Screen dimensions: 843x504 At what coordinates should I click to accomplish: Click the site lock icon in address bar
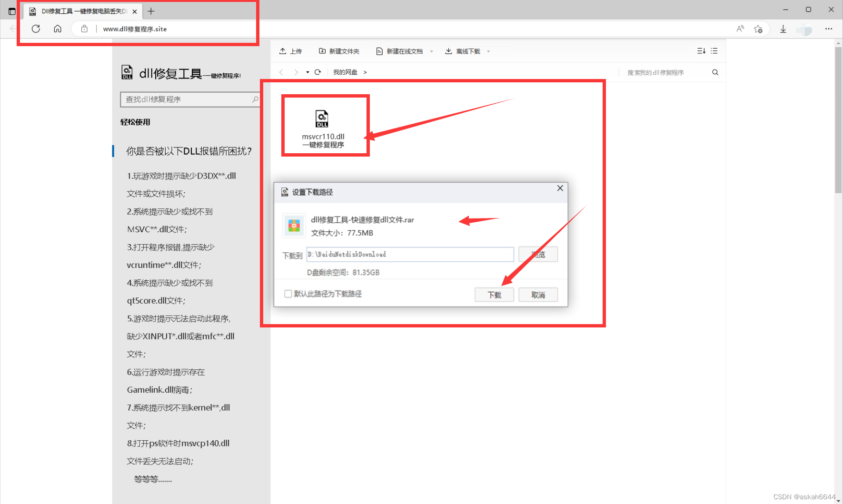(x=84, y=29)
